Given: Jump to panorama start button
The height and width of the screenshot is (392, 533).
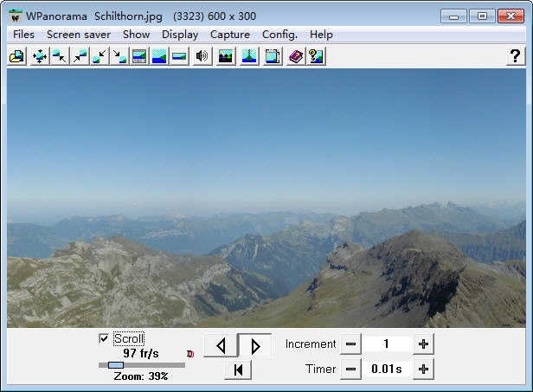Looking at the screenshot, I should coord(238,370).
